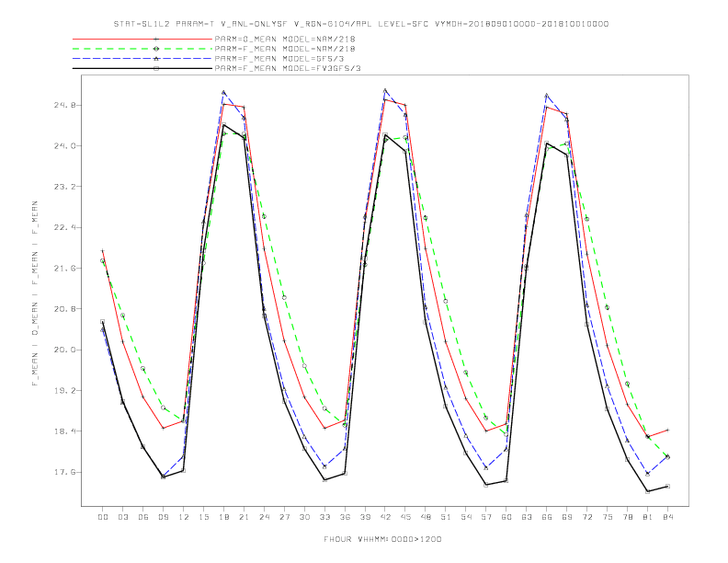Click the y-axis tick label 24.8

63,105
